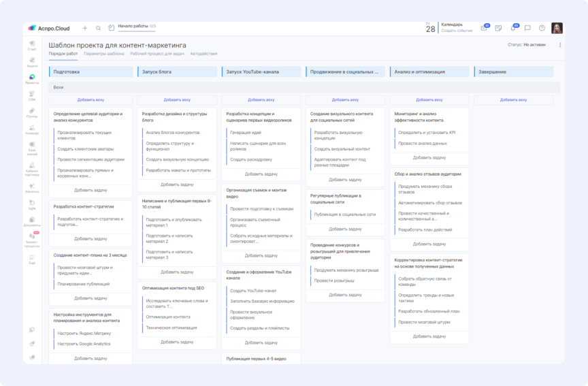The image size is (588, 386).
Task: Click the Статус: Не активен label
Action: [x=527, y=45]
